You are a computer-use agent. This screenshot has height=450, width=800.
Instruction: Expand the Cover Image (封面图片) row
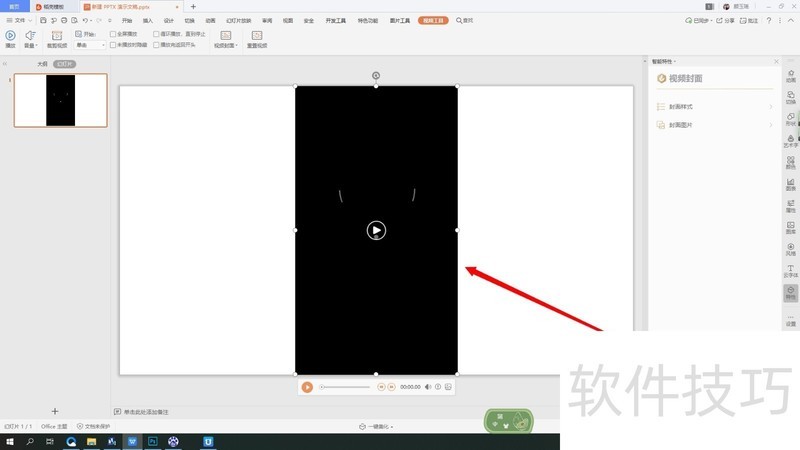tap(714, 125)
